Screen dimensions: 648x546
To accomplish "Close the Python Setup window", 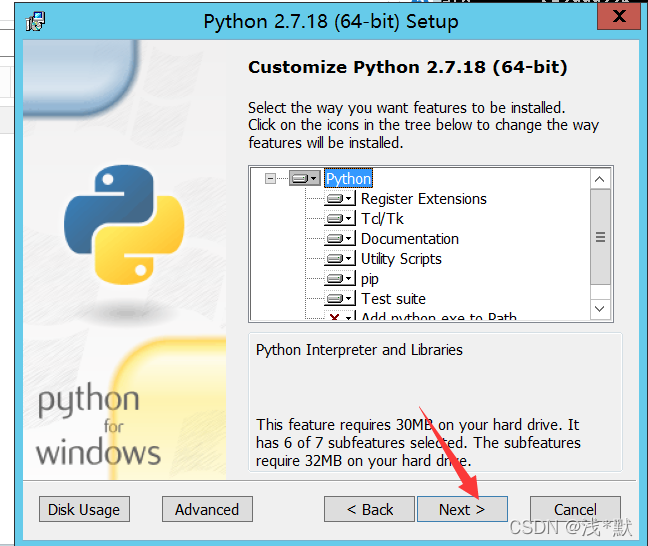I will pyautogui.click(x=619, y=17).
